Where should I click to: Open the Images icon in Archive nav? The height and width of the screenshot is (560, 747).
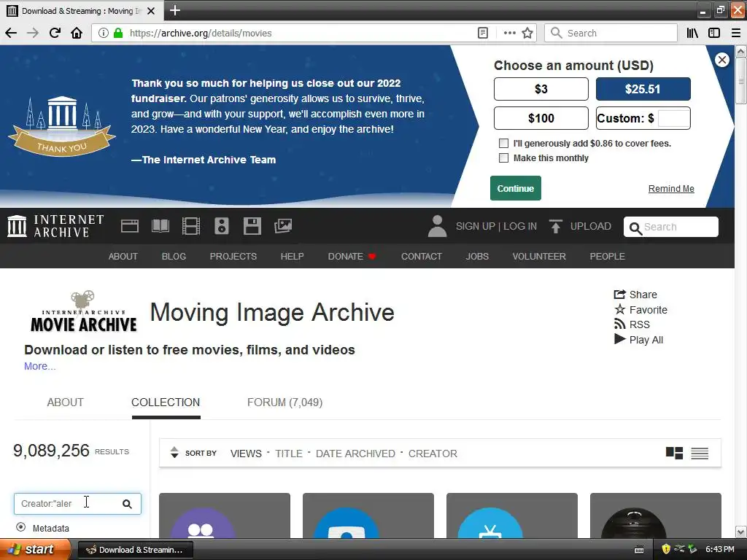pos(283,226)
